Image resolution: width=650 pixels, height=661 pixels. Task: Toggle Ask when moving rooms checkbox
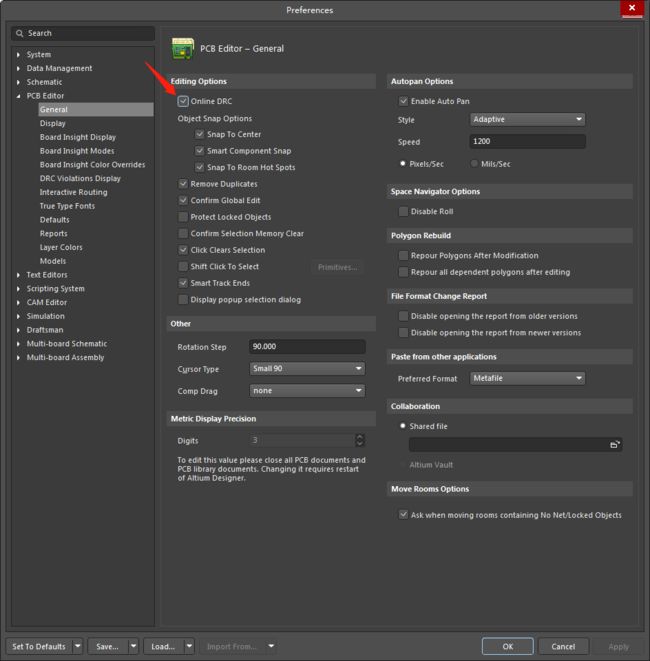pos(403,515)
